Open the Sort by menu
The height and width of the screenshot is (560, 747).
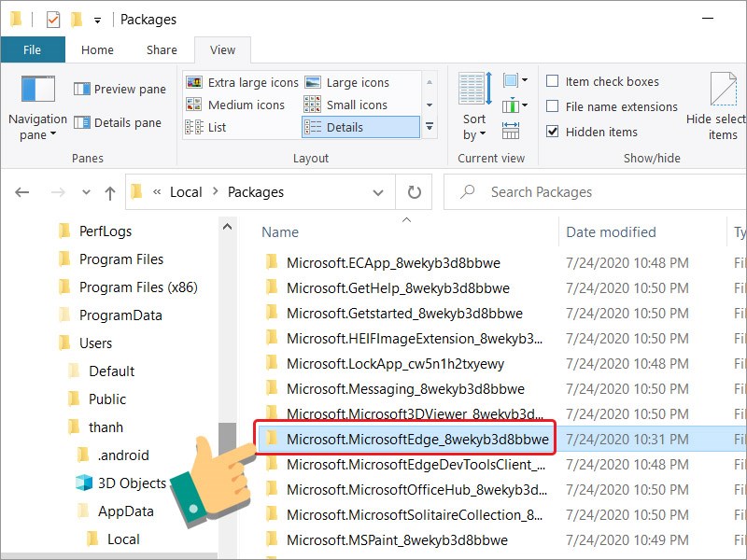pos(474,106)
